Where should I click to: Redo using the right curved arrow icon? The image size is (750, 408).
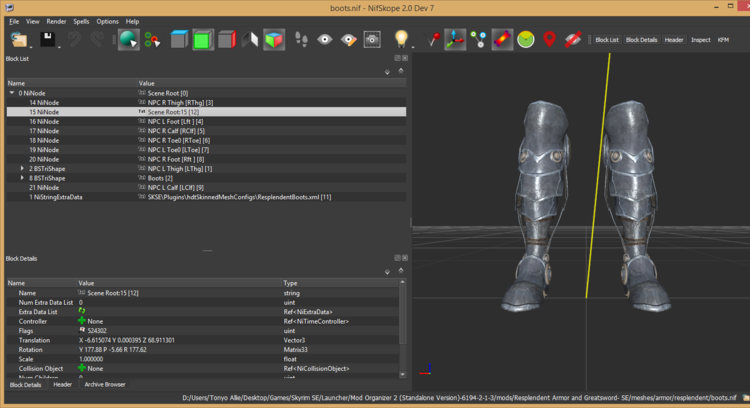97,39
